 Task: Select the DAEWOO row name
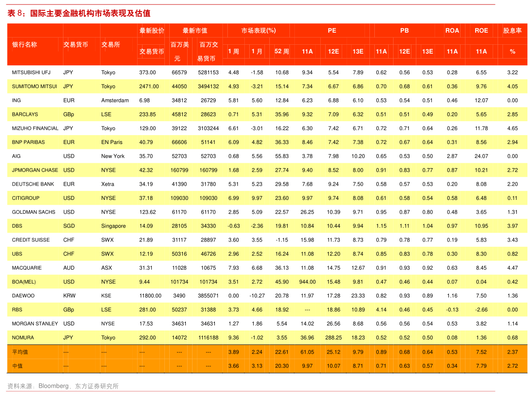(23, 296)
